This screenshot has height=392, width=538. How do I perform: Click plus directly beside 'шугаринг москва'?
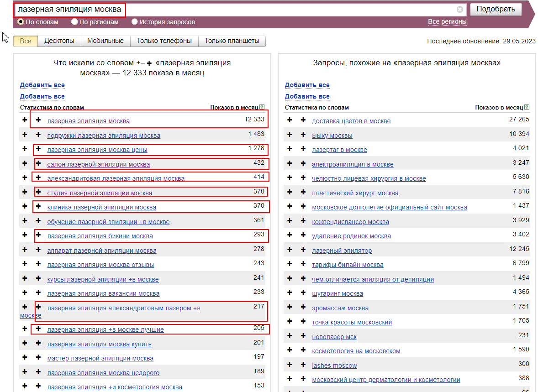click(303, 293)
